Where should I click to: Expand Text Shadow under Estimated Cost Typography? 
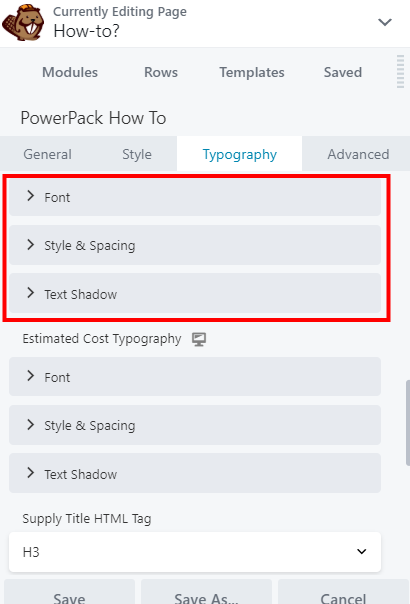point(195,473)
